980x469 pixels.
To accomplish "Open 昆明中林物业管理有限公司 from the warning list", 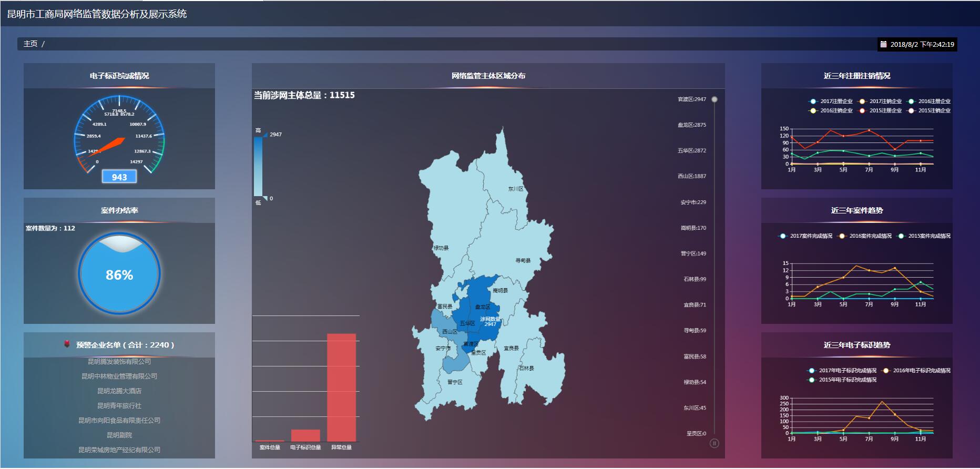I will pos(119,376).
